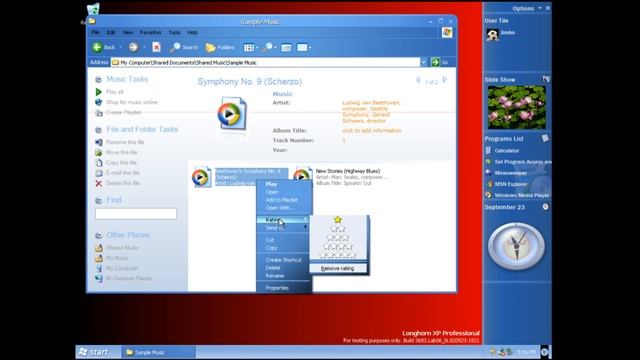Click the Slide Show flower thumbnail
640x360 pixels.
[517, 107]
